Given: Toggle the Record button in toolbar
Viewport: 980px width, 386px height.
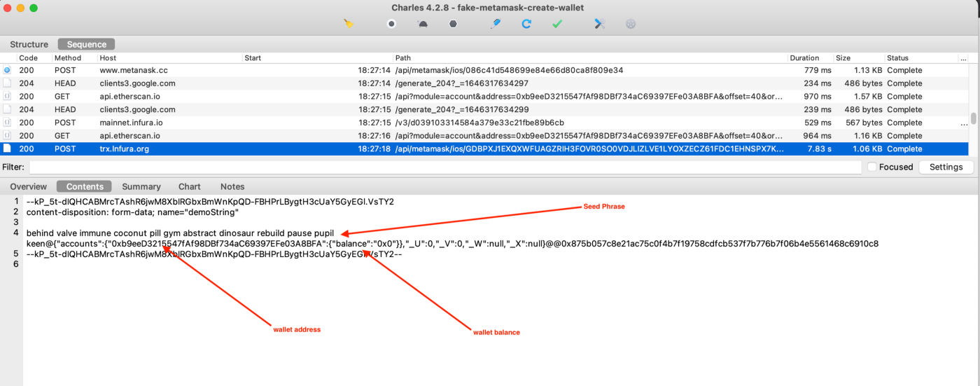Looking at the screenshot, I should (x=391, y=23).
